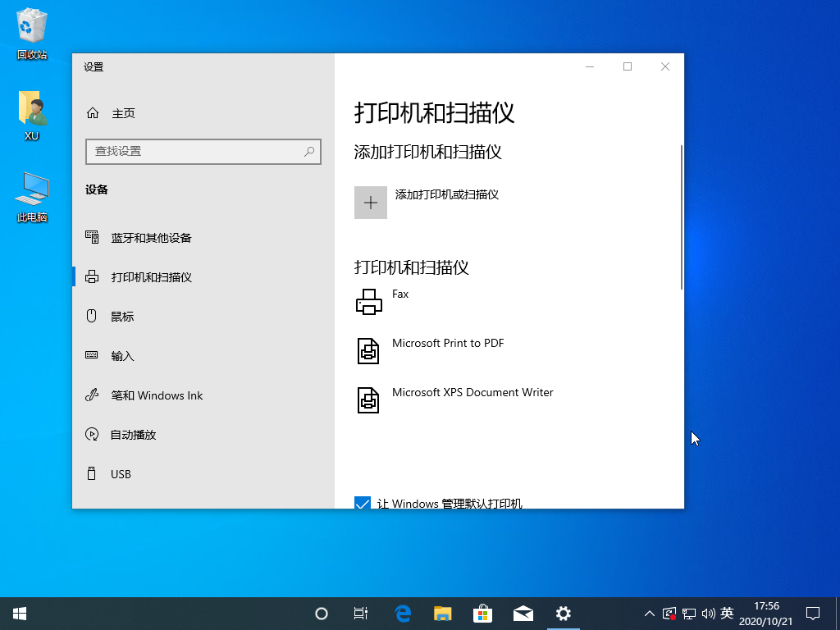Open the 回收站 recycle bin on desktop
Screen dimensions: 840x630
(32, 28)
